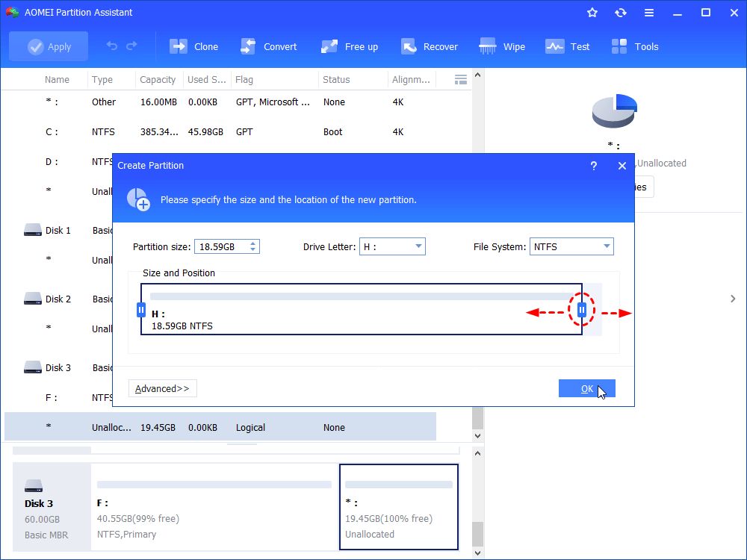Screen dimensions: 747x560
Task: Expand the right side panel chevron
Action: pyautogui.click(x=733, y=298)
